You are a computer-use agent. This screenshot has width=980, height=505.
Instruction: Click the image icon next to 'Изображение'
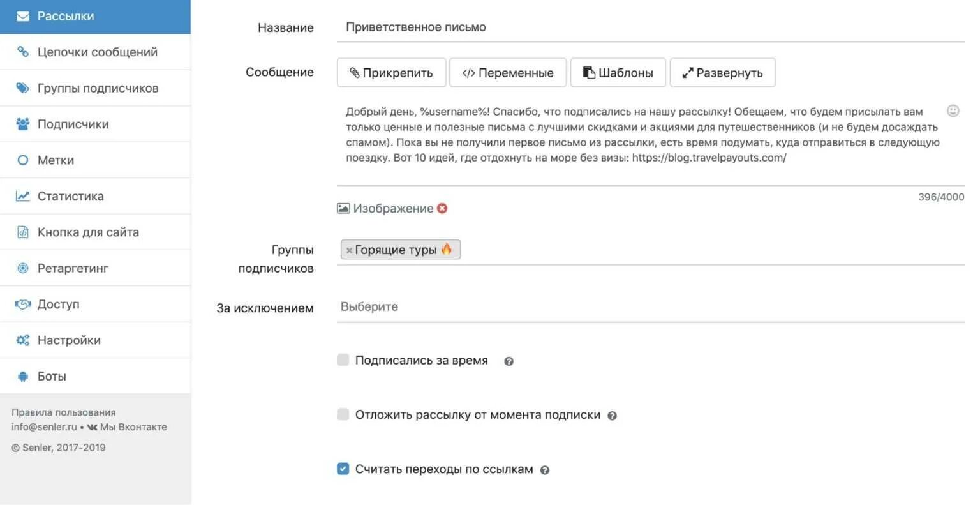[343, 208]
